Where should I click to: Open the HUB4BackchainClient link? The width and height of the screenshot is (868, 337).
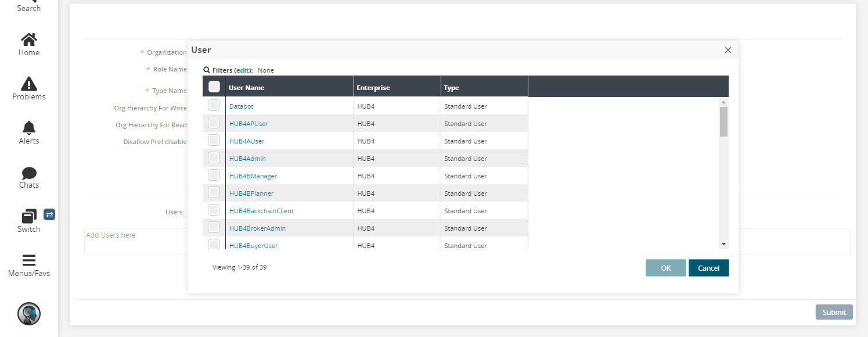pyautogui.click(x=261, y=211)
